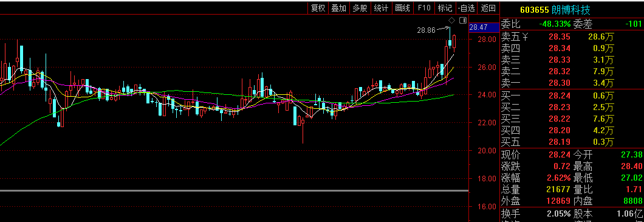Click the diamond marker icon above the chart

point(451,20)
